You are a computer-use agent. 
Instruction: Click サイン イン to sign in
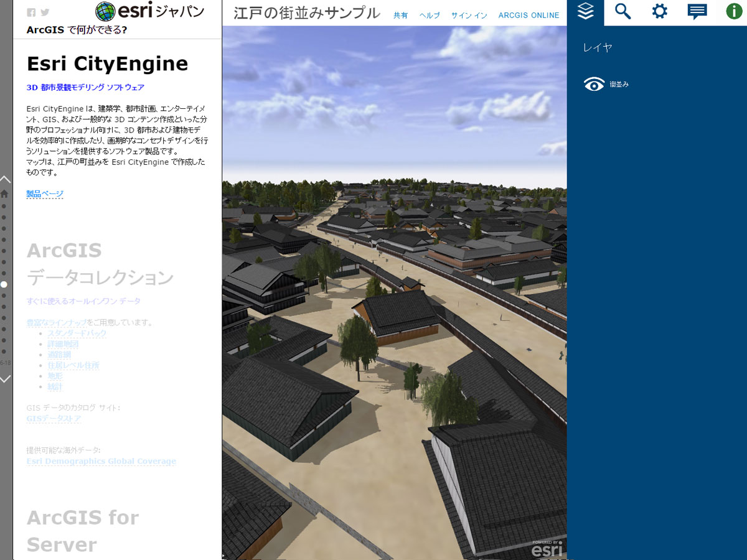coord(469,16)
